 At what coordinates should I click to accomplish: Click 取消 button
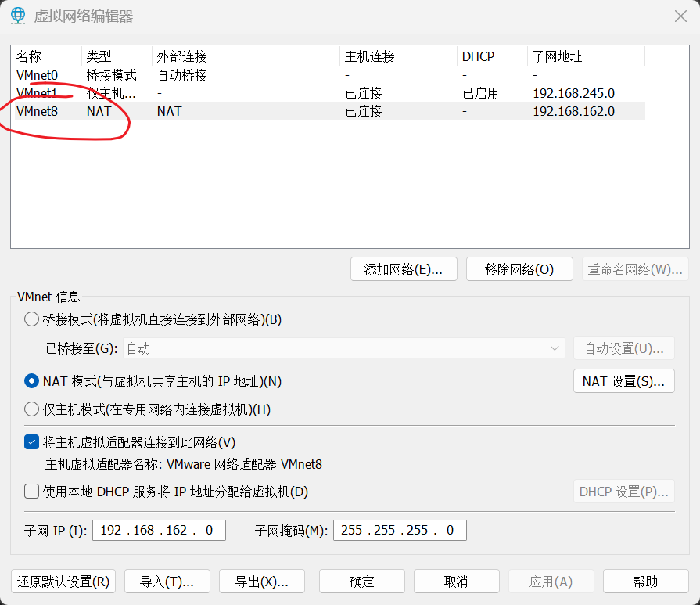(x=456, y=582)
